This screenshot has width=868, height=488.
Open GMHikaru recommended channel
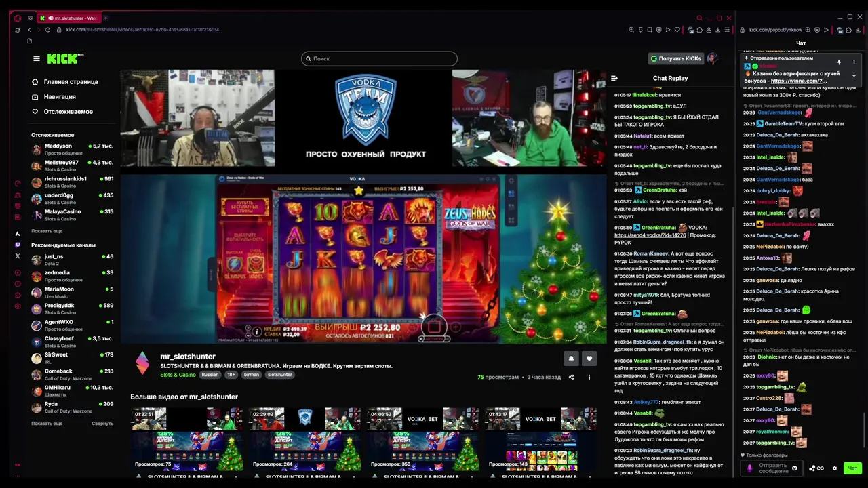(72, 390)
